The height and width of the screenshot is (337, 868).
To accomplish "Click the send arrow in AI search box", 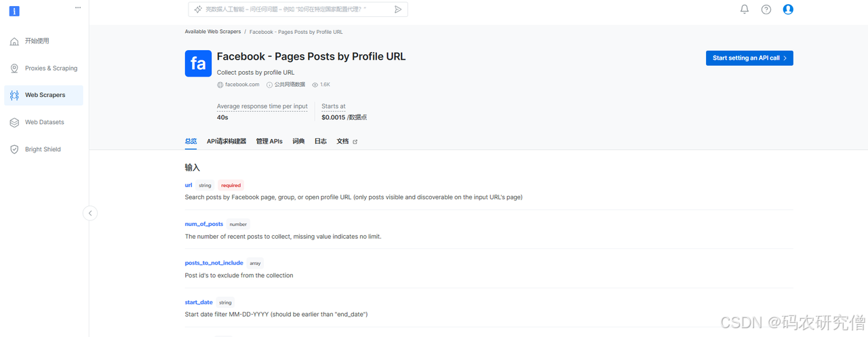I will point(398,9).
